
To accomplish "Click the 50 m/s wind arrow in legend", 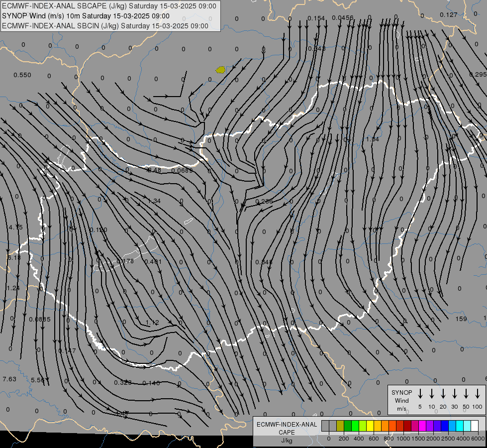I will 466,394.
